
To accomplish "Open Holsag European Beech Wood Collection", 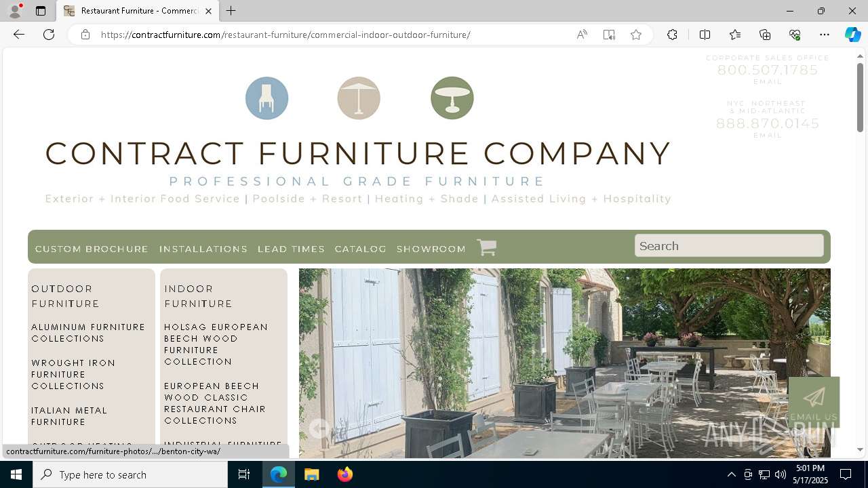I will [216, 344].
